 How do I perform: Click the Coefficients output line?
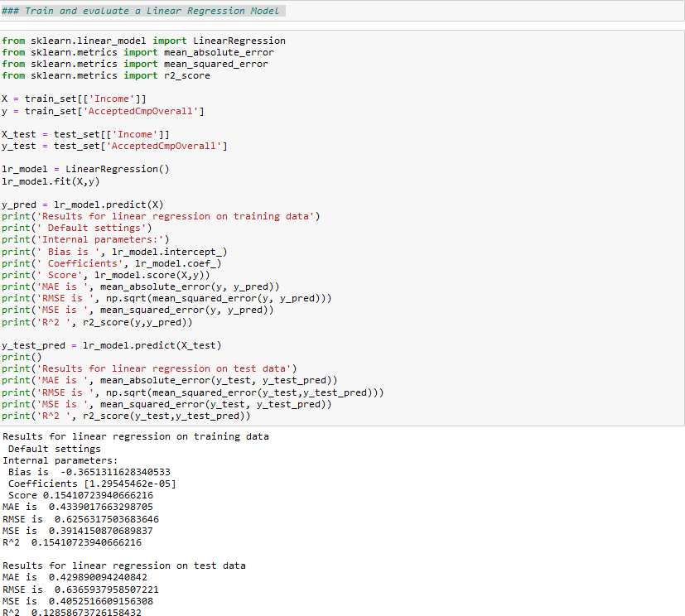click(x=91, y=484)
